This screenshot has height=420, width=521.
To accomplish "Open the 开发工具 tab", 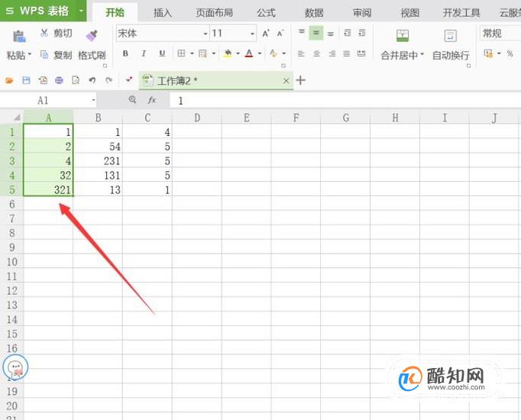I will [461, 13].
